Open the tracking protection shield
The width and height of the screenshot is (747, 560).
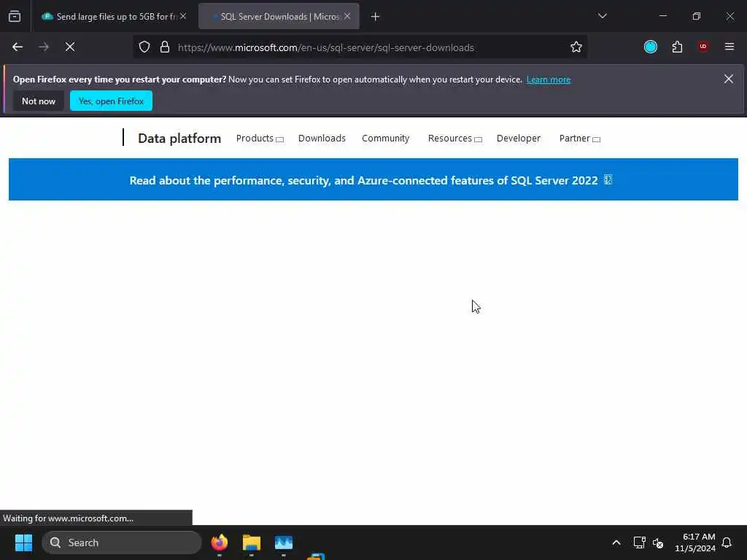tap(144, 47)
